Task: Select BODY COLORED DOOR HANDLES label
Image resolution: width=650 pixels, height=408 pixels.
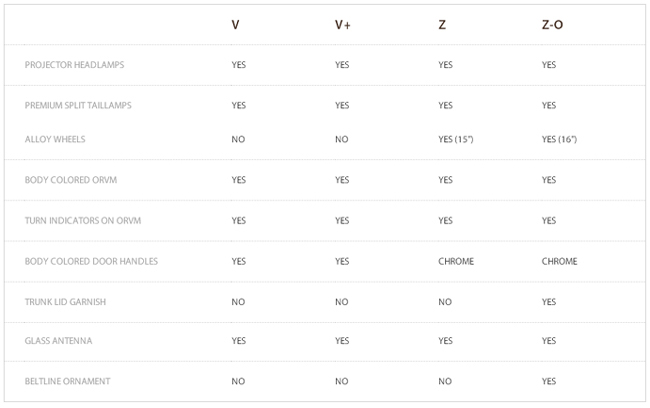Action: pos(91,261)
